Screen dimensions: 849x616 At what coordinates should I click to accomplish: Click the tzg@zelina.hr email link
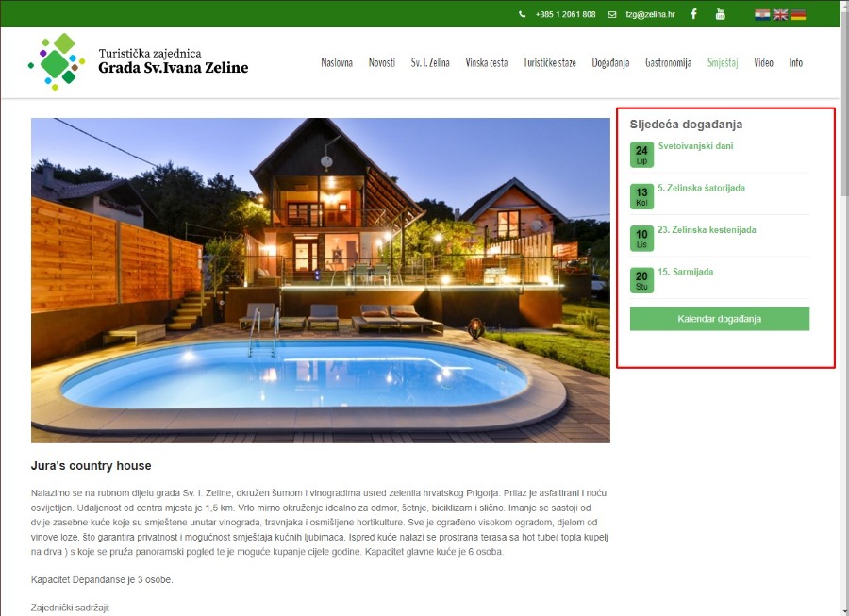coord(650,14)
